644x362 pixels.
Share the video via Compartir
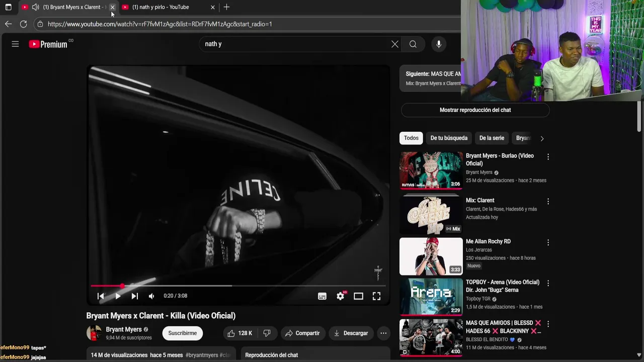point(302,333)
